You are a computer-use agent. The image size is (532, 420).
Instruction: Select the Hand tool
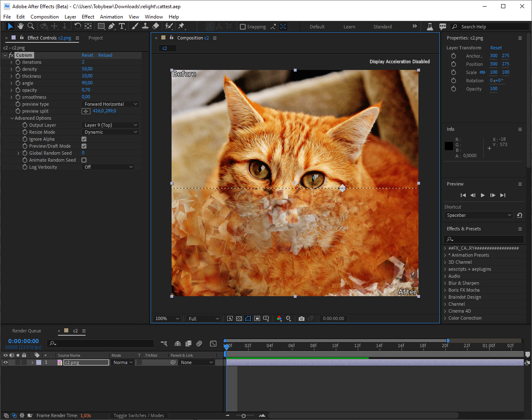click(x=20, y=26)
